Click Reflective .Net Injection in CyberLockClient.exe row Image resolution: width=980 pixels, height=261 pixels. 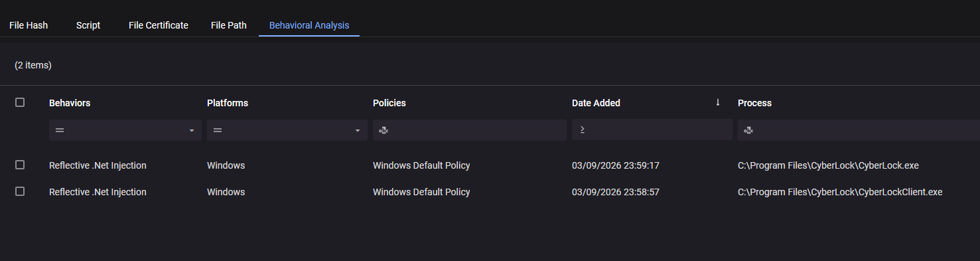[98, 192]
